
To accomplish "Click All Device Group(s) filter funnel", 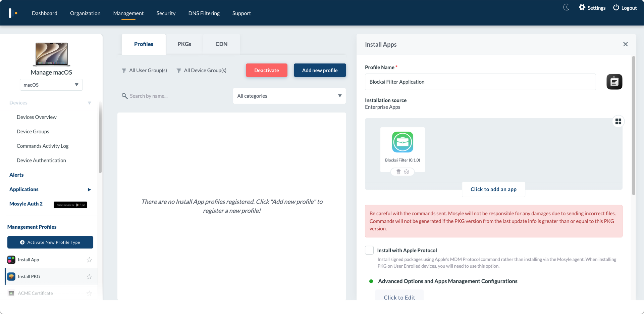I will pos(179,71).
